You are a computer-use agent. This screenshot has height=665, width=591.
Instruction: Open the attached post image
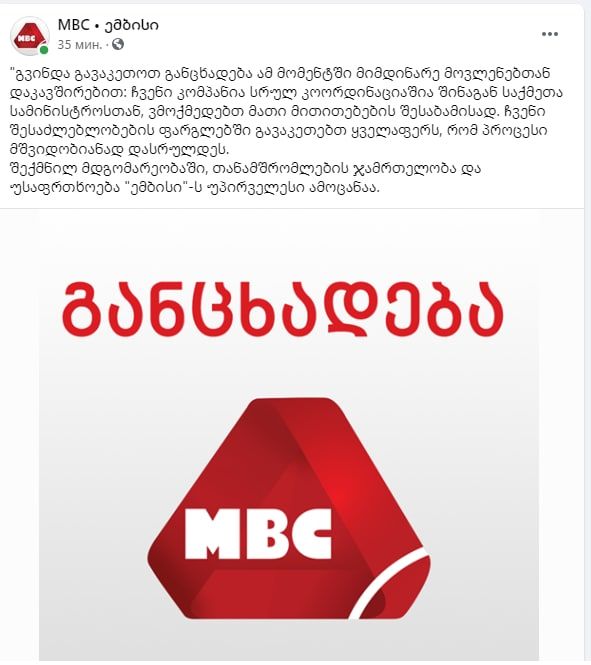point(289,437)
